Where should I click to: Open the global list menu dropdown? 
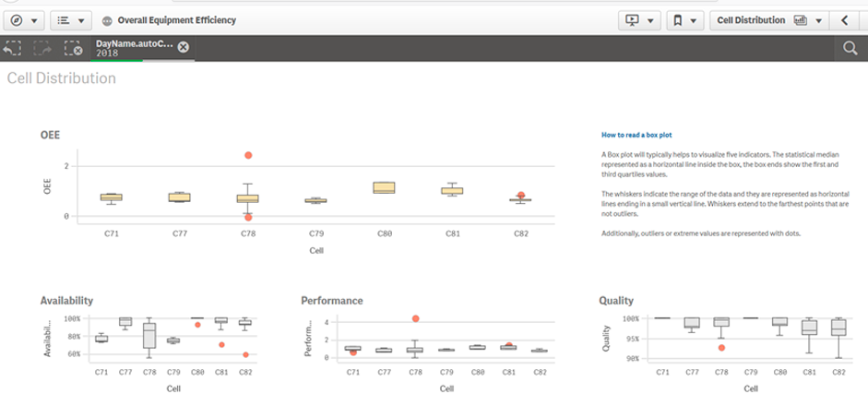(x=69, y=19)
